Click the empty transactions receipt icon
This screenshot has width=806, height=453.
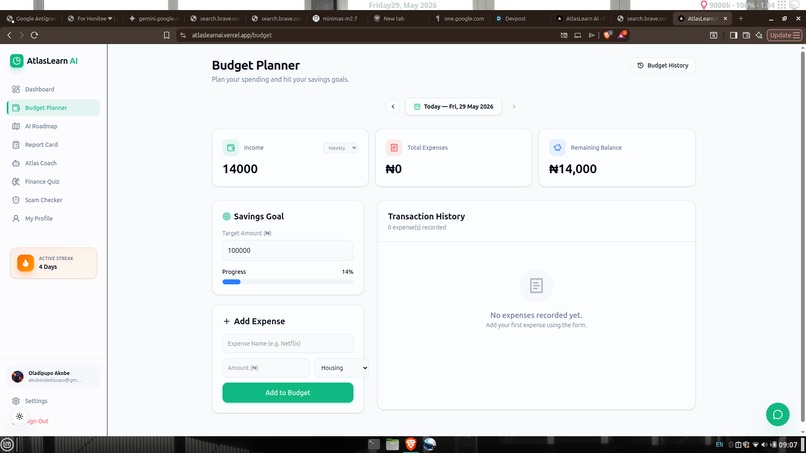[x=536, y=285]
